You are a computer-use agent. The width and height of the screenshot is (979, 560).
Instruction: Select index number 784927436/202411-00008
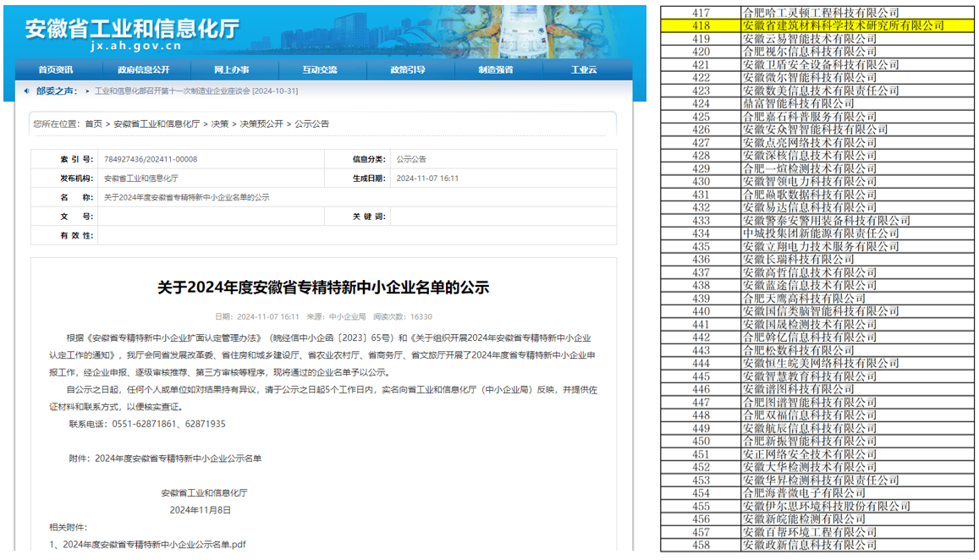[x=151, y=159]
